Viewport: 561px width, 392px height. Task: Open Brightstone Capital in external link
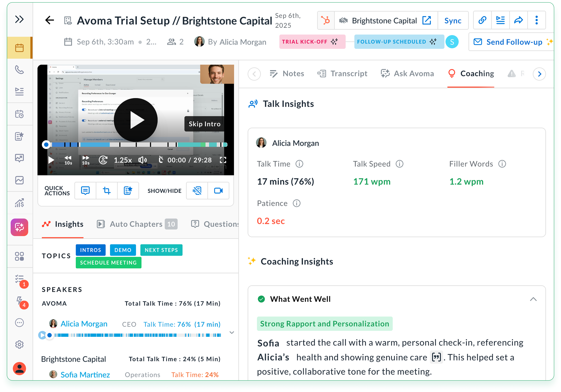[427, 20]
